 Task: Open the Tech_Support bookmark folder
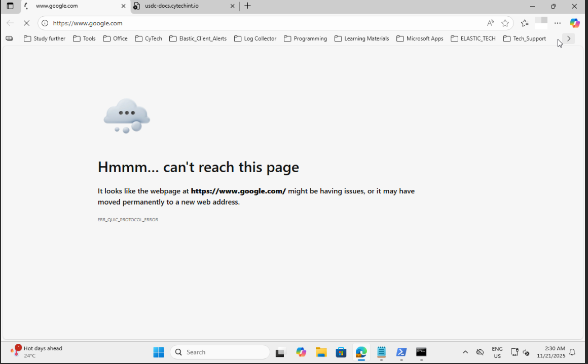(524, 38)
